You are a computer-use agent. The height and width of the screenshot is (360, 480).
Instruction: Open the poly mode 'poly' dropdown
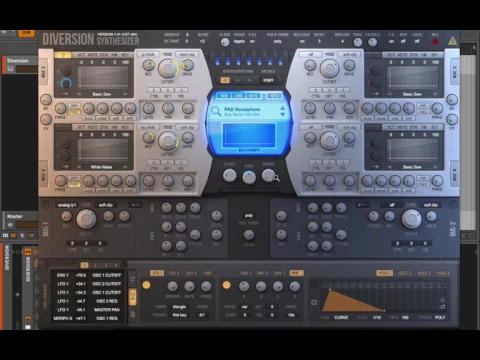point(278,41)
